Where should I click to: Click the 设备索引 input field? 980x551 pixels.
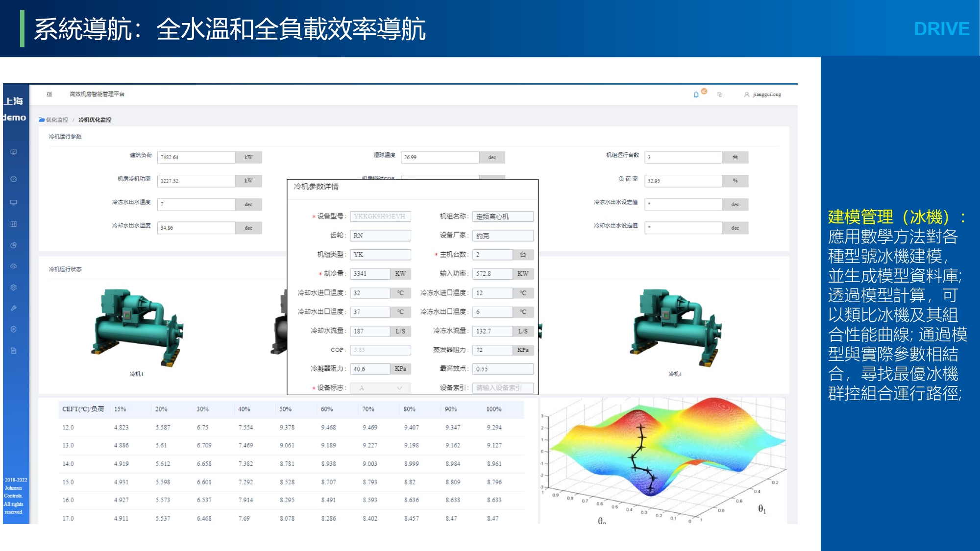point(503,388)
